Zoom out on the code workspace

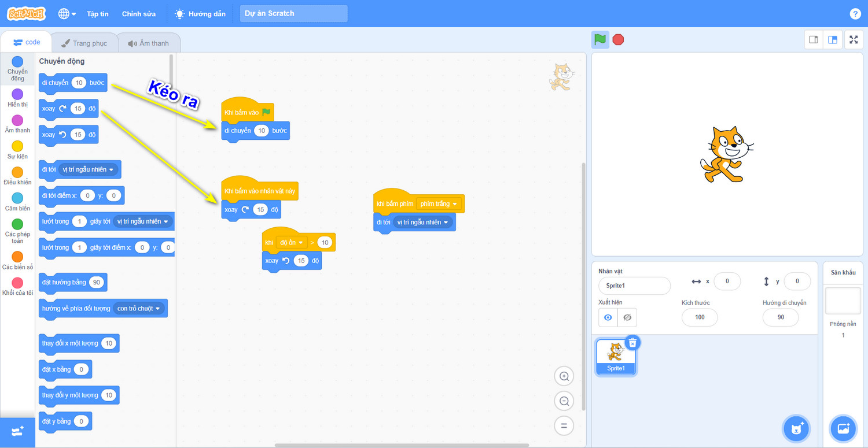[x=564, y=401]
